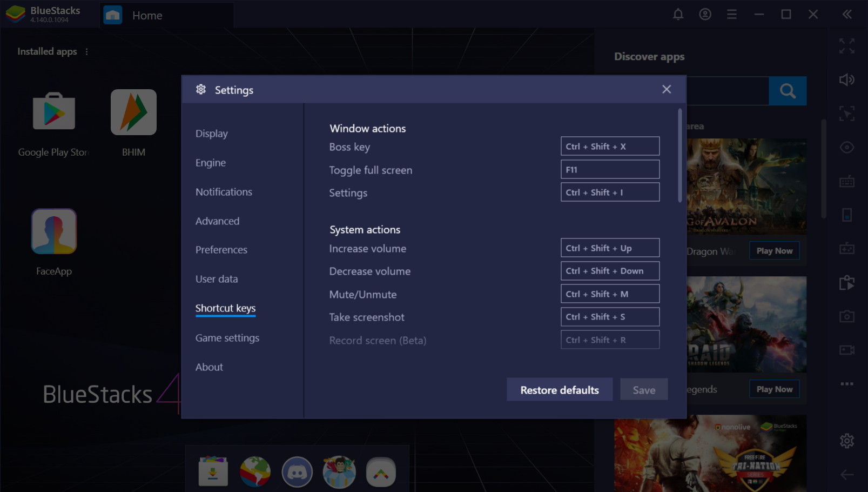This screenshot has width=868, height=492.
Task: Edit the Toggle full screen shortcut field
Action: pos(610,169)
